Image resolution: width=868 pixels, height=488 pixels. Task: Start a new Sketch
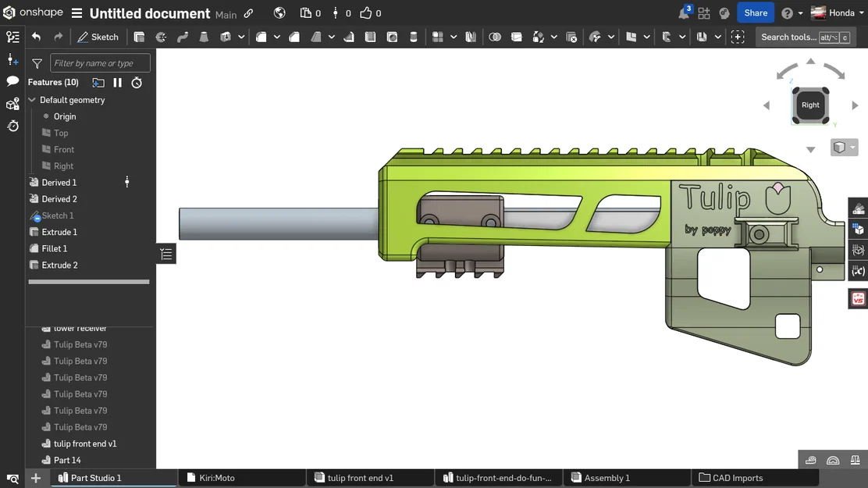coord(98,37)
